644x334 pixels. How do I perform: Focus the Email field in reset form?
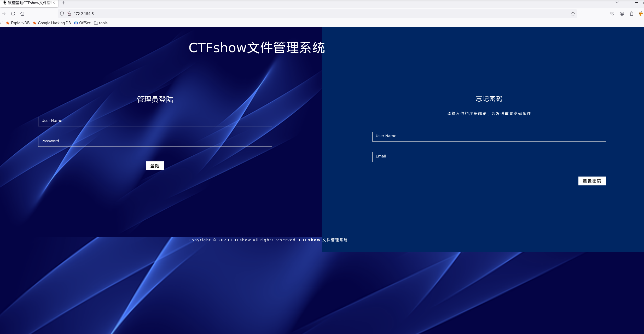point(489,157)
